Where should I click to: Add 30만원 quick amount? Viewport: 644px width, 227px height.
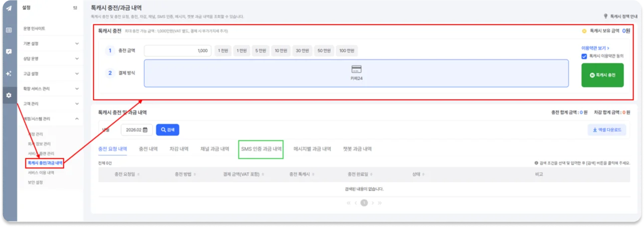click(x=302, y=51)
